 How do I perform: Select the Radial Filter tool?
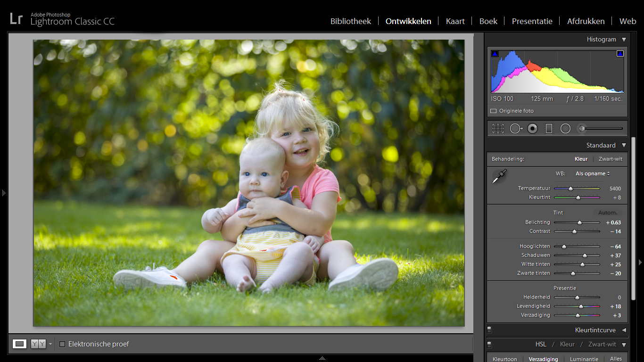(565, 128)
